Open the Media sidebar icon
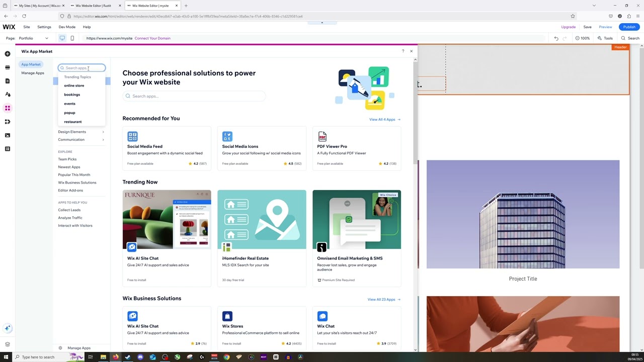This screenshot has width=644, height=362. pyautogui.click(x=8, y=135)
